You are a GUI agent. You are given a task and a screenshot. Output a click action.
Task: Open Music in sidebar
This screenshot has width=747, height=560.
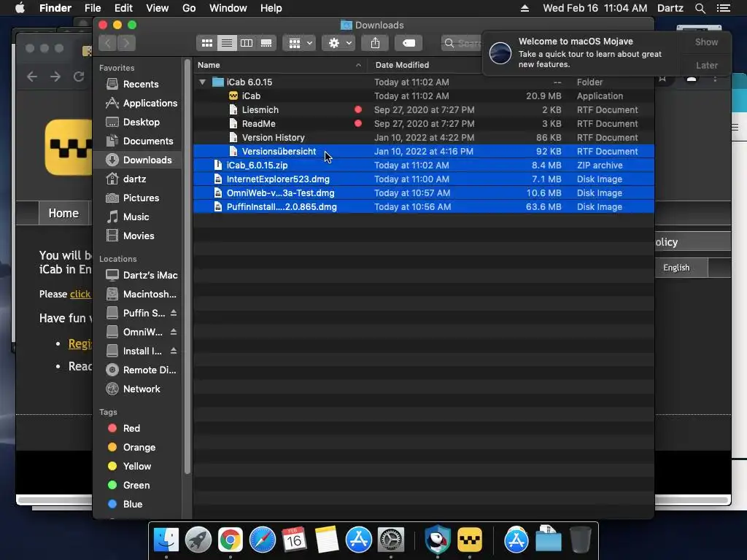136,217
